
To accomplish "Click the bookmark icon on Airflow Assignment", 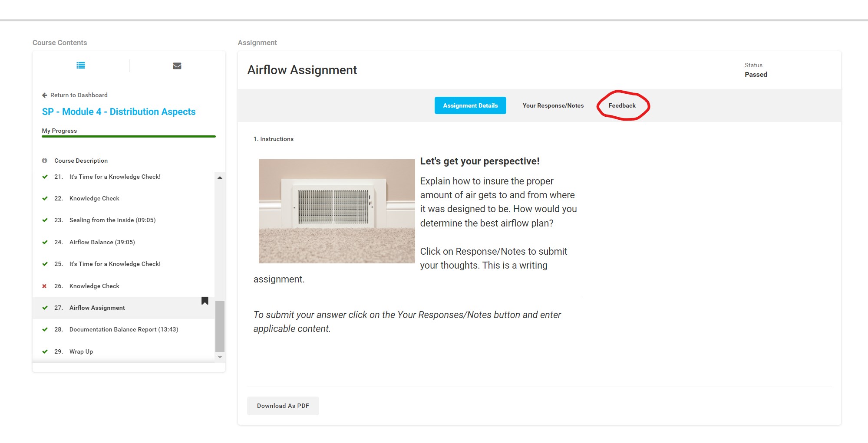I will 205,301.
